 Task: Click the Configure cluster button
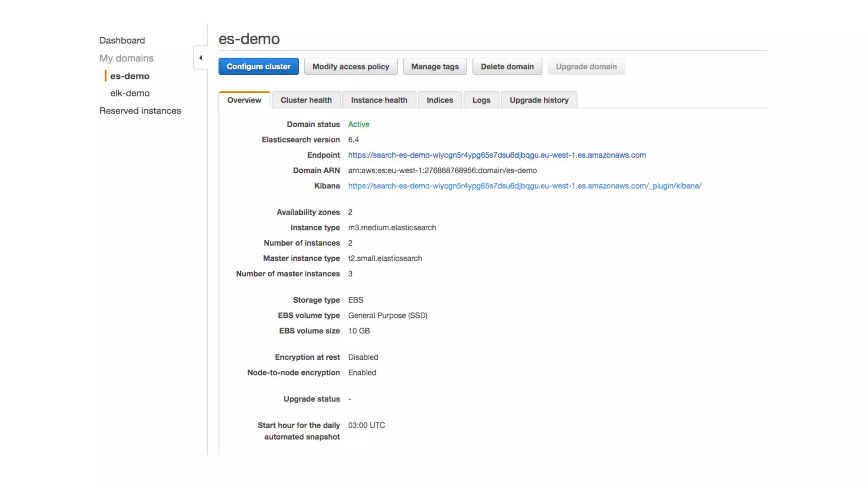pyautogui.click(x=259, y=67)
